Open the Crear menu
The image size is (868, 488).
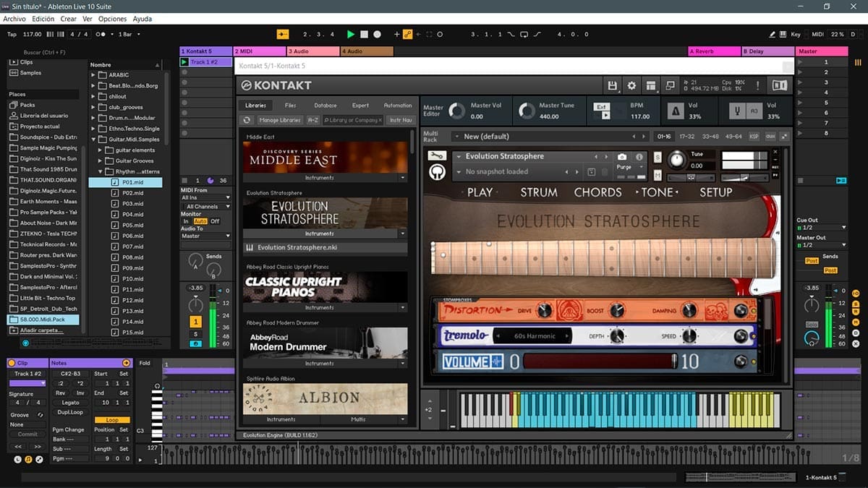coord(68,19)
